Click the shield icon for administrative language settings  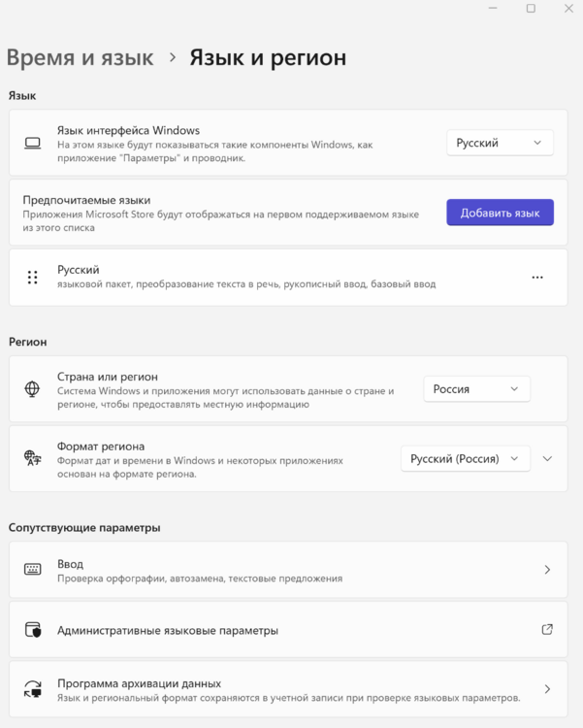point(32,630)
